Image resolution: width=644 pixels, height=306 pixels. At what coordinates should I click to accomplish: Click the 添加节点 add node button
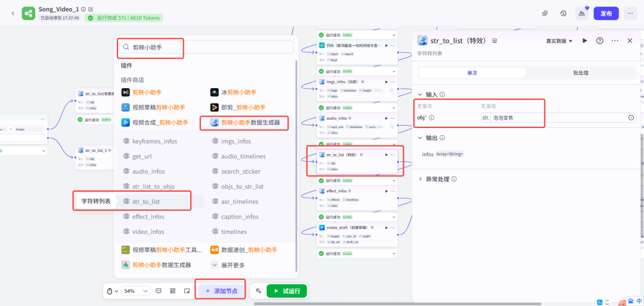[x=221, y=291]
